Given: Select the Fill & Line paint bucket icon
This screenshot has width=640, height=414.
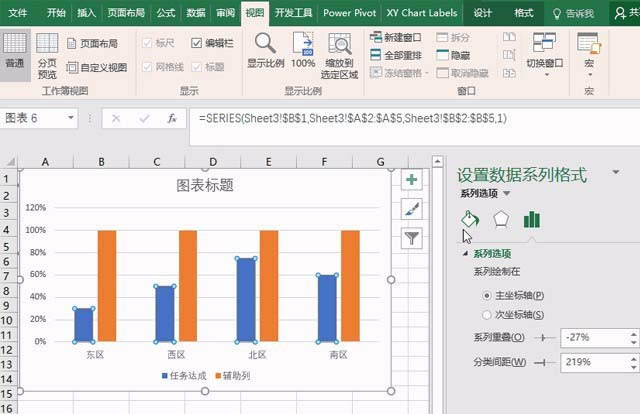Looking at the screenshot, I should click(469, 219).
